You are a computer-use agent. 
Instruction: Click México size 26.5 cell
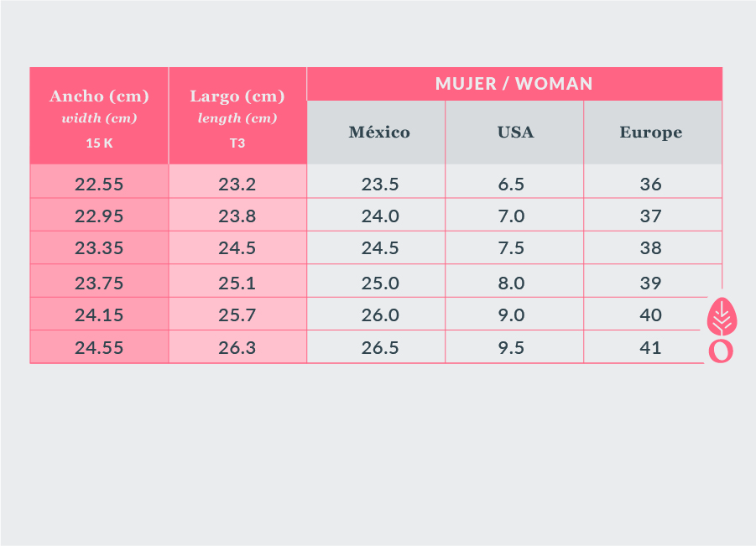pyautogui.click(x=380, y=348)
